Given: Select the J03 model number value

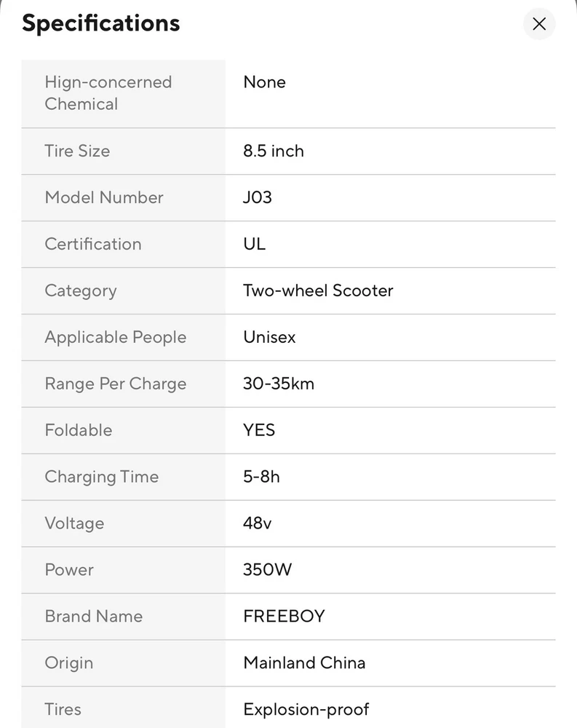Looking at the screenshot, I should pyautogui.click(x=258, y=197).
